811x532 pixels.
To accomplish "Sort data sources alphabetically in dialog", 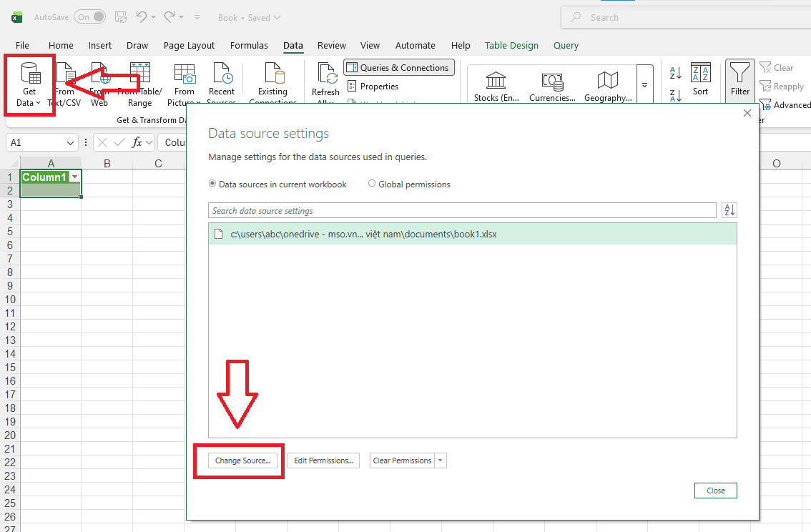I will (x=729, y=210).
